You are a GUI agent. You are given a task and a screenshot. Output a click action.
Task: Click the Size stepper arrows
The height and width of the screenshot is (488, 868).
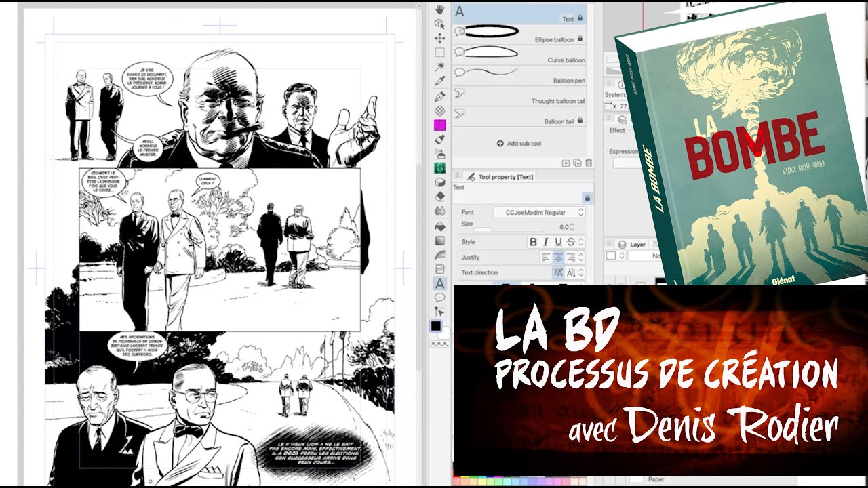click(572, 227)
